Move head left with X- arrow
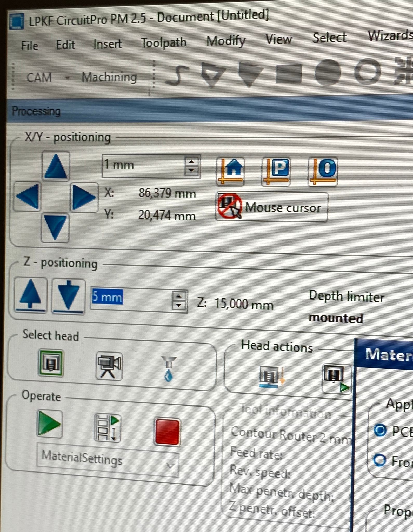This screenshot has width=413, height=532. (27, 196)
